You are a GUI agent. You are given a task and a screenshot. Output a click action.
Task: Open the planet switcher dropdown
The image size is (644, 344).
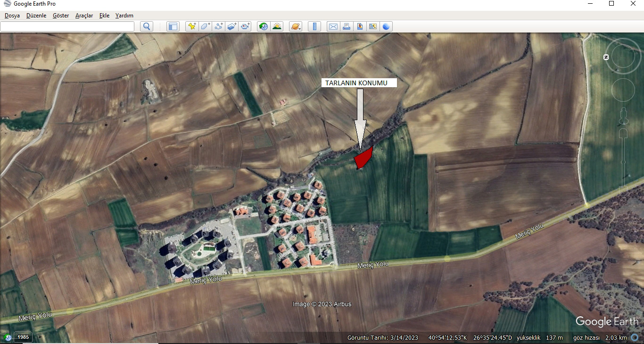(x=296, y=26)
